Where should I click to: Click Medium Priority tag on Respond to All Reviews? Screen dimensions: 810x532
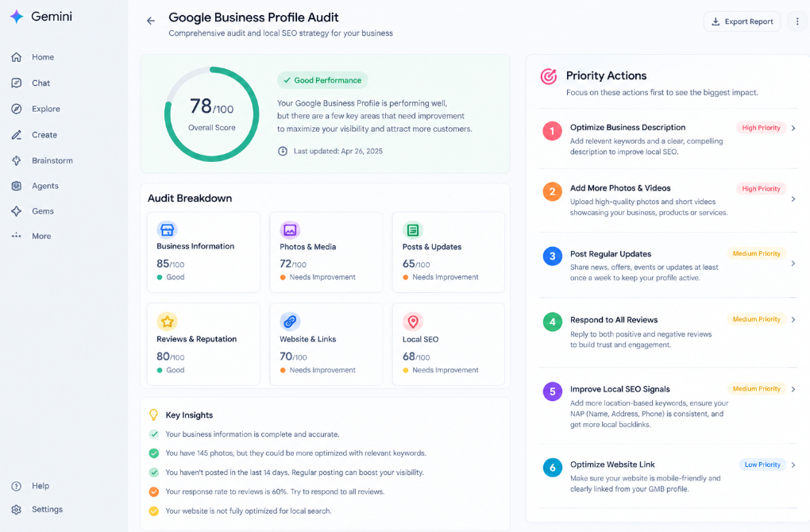[756, 319]
